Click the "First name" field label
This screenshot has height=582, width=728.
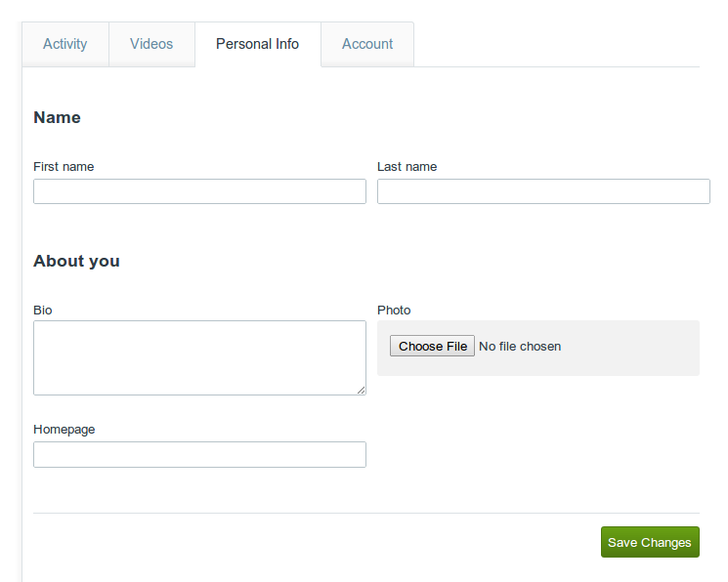pos(64,167)
